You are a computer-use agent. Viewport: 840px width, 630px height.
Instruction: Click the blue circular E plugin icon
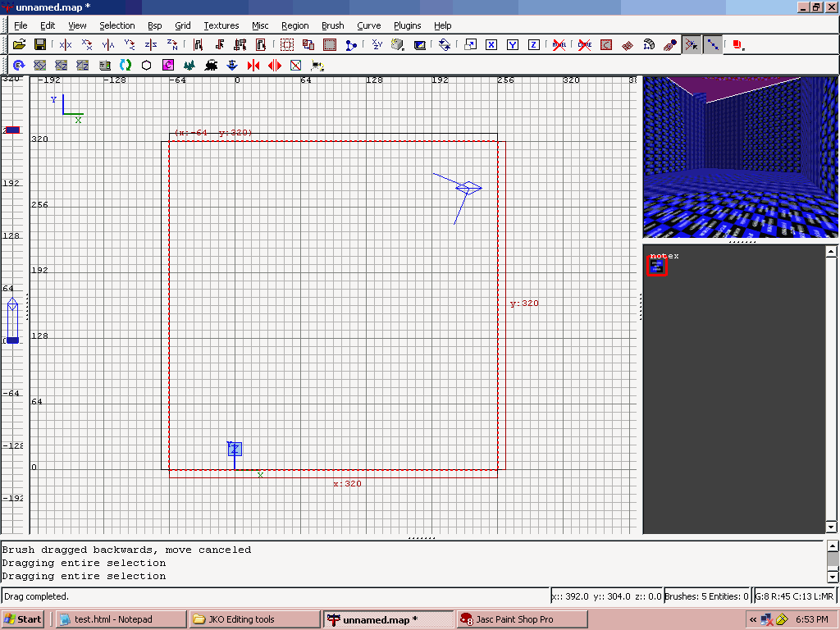[20, 66]
